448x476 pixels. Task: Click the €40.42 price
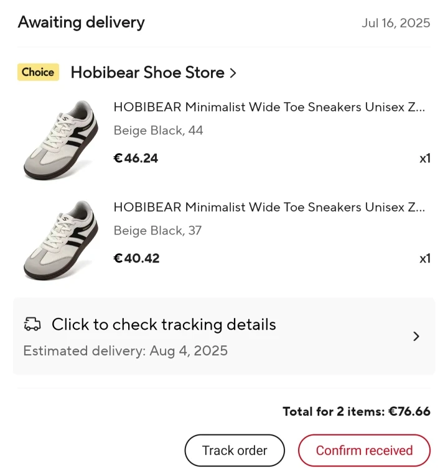click(x=136, y=258)
